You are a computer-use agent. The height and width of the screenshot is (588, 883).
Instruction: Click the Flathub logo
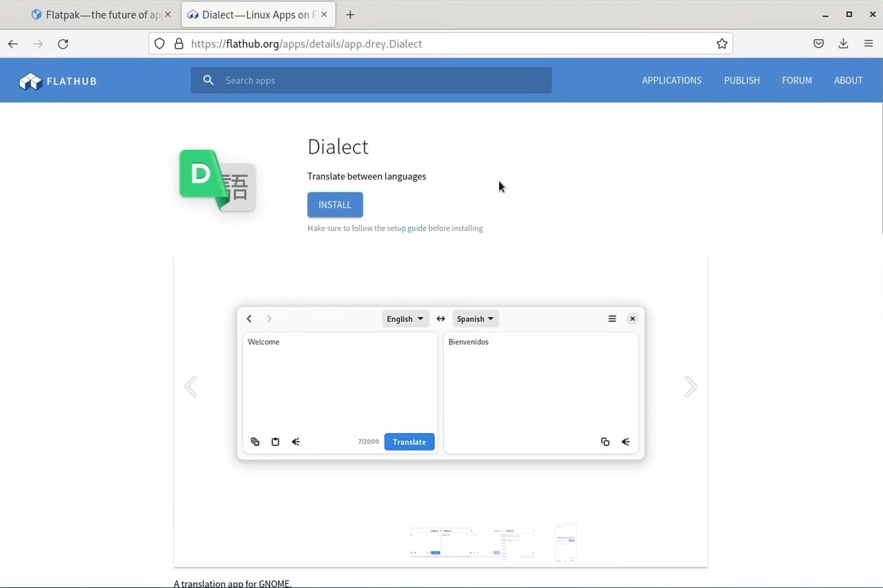(58, 81)
